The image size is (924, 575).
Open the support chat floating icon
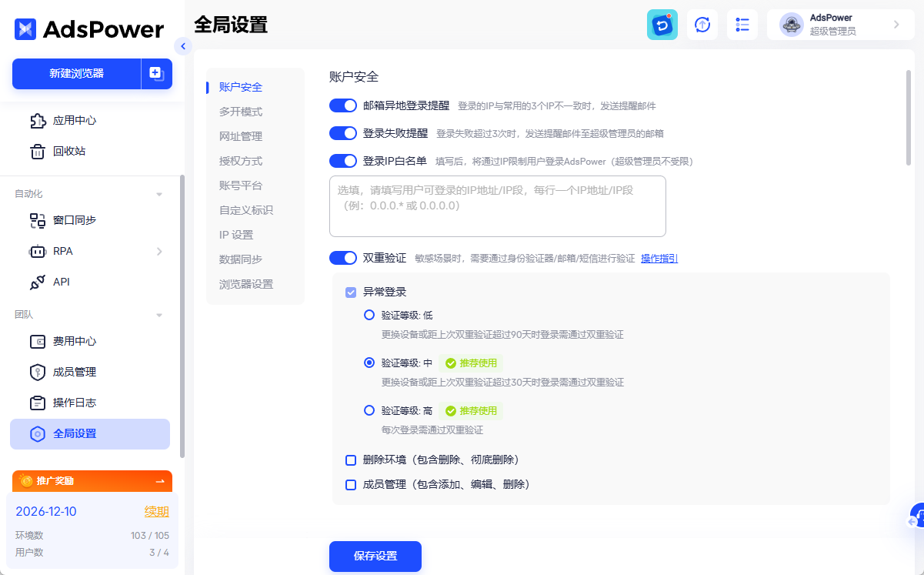tap(916, 516)
